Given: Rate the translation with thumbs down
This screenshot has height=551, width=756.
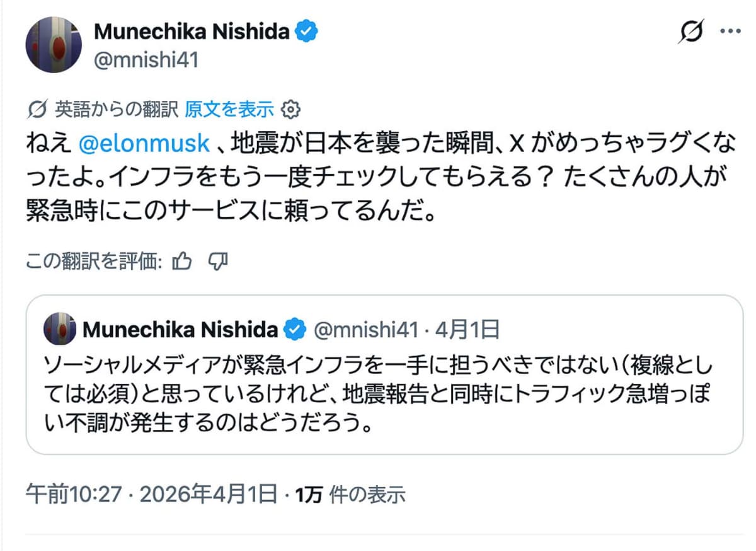Looking at the screenshot, I should pos(217,261).
